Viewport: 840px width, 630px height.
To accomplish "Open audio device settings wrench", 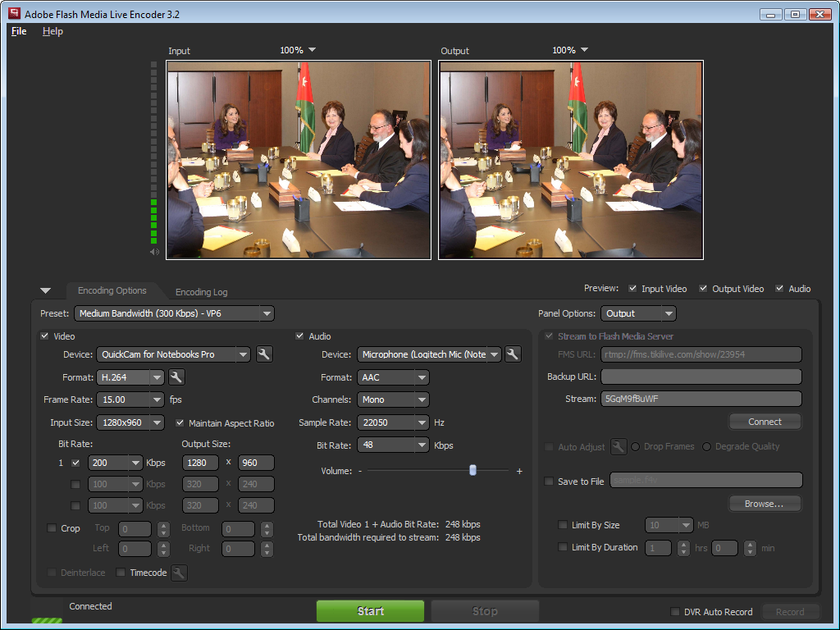I will pyautogui.click(x=513, y=354).
